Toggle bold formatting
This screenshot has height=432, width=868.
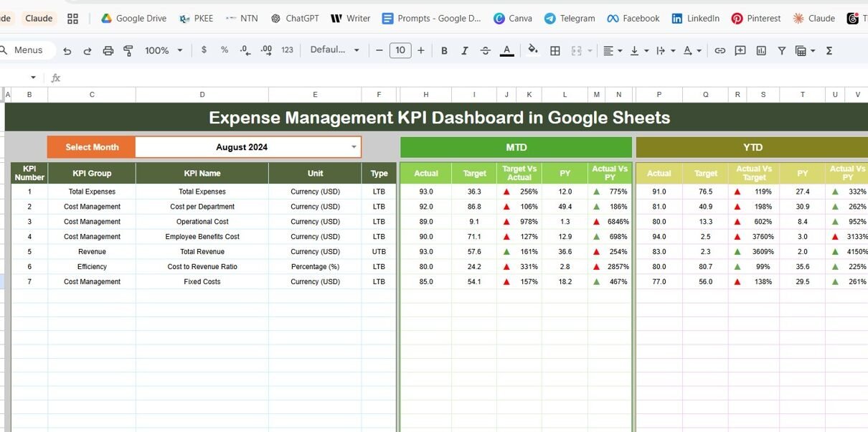click(444, 50)
